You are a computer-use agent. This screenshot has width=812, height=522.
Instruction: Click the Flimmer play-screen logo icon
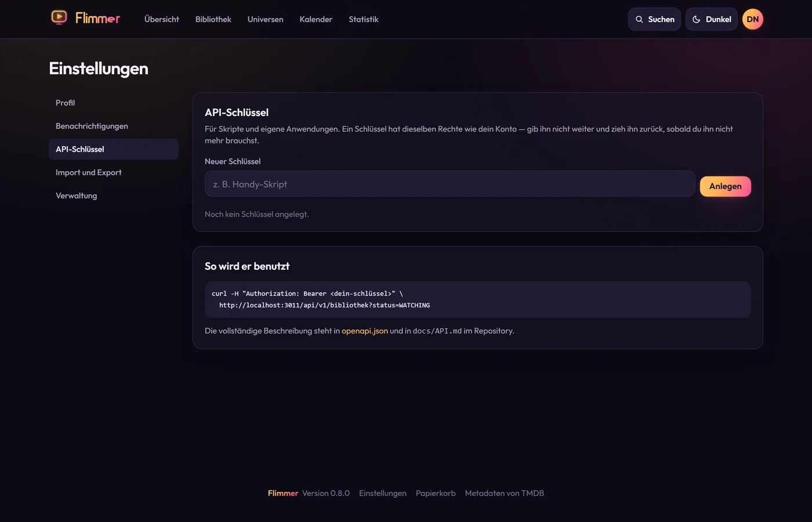[x=59, y=17]
